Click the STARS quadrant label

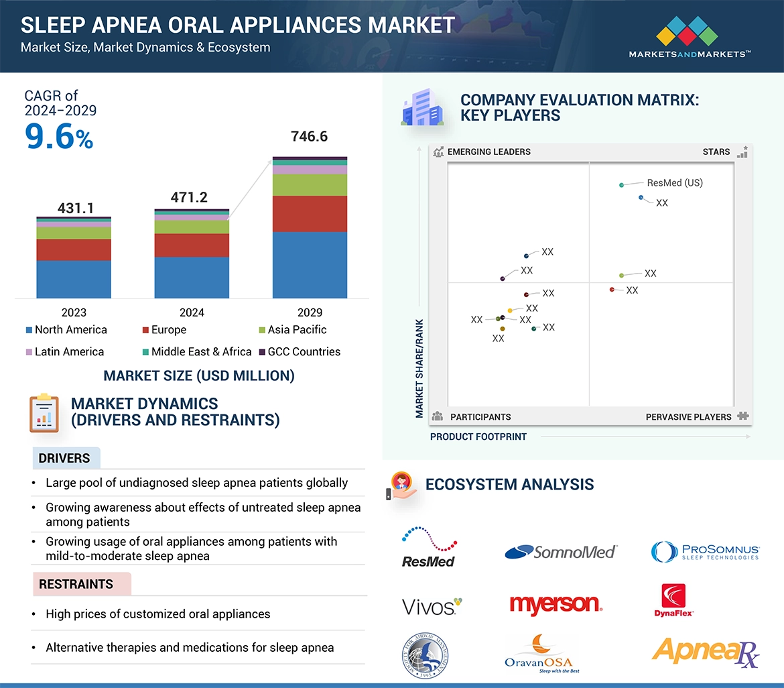tap(716, 152)
